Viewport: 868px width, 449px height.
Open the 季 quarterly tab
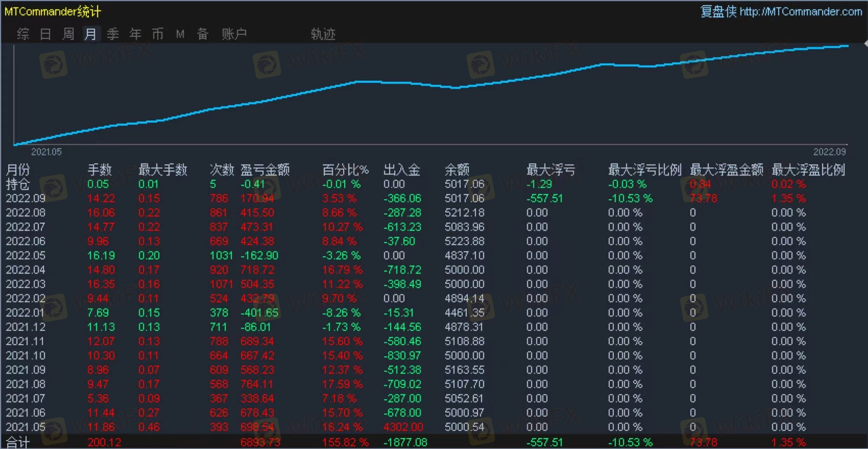113,34
